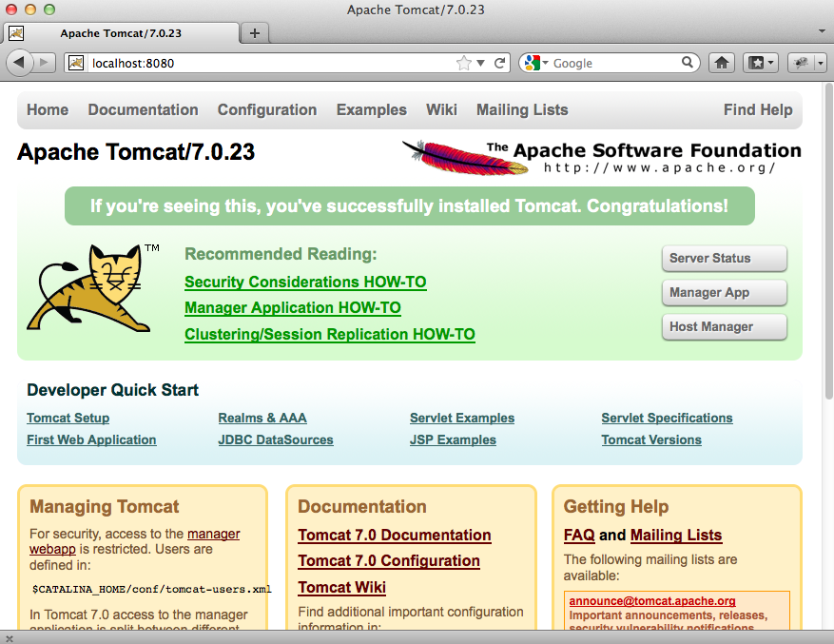834x644 pixels.
Task: Open Servlet Specifications link
Action: pyautogui.click(x=667, y=418)
